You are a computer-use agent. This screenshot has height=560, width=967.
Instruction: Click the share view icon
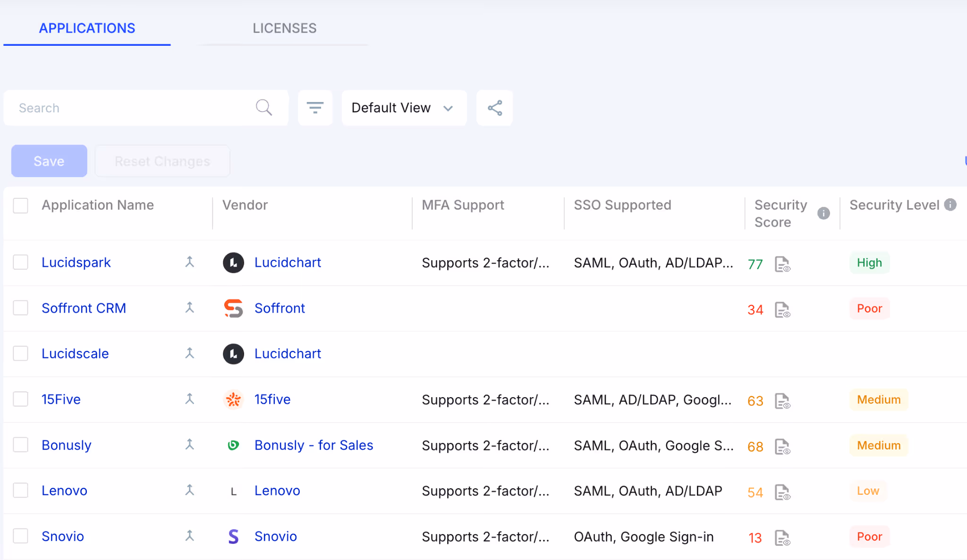[494, 108]
